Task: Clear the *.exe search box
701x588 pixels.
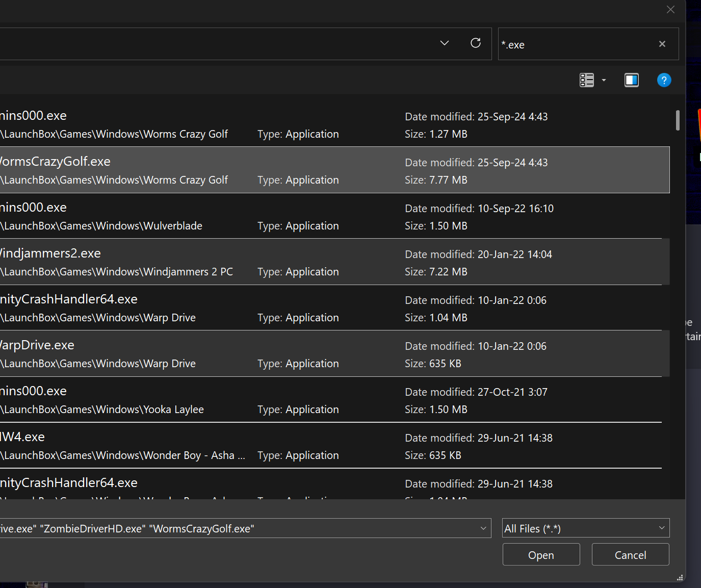Action: [x=662, y=44]
